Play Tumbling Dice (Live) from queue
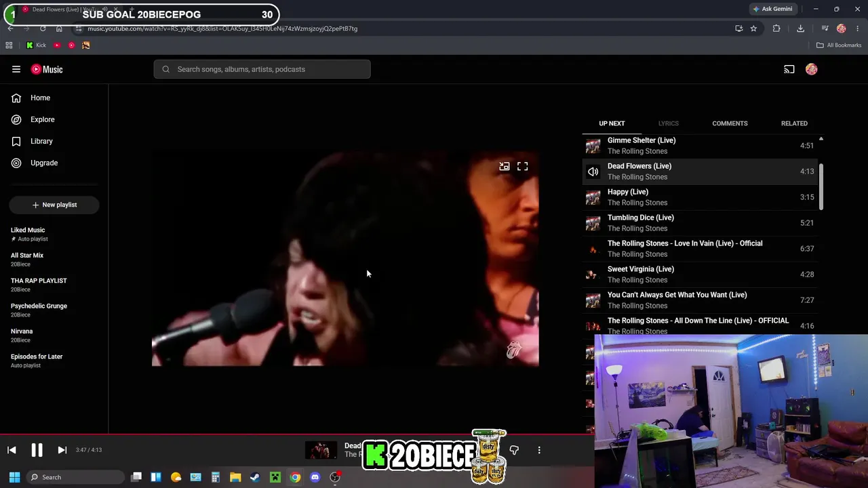This screenshot has height=488, width=868. 701,223
